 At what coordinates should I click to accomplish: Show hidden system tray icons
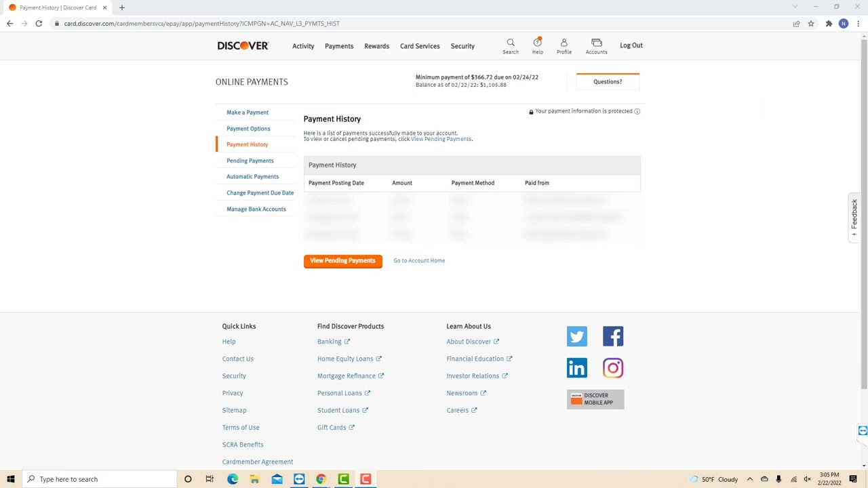(x=749, y=479)
